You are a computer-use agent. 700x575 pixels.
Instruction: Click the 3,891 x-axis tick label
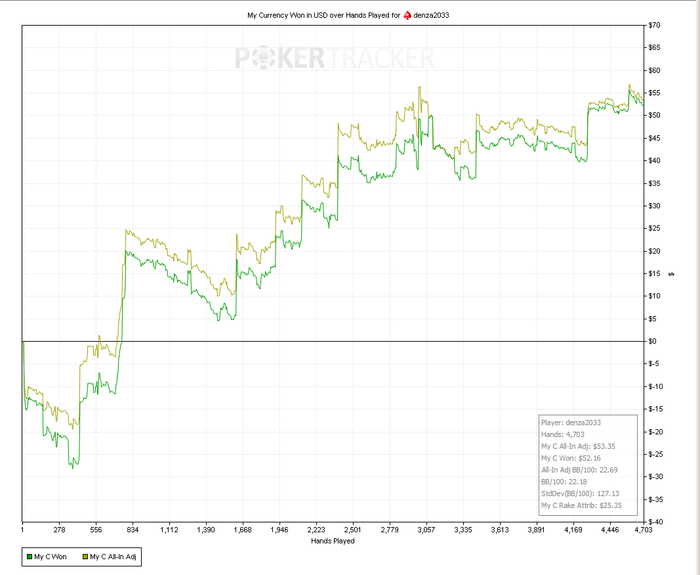(537, 530)
